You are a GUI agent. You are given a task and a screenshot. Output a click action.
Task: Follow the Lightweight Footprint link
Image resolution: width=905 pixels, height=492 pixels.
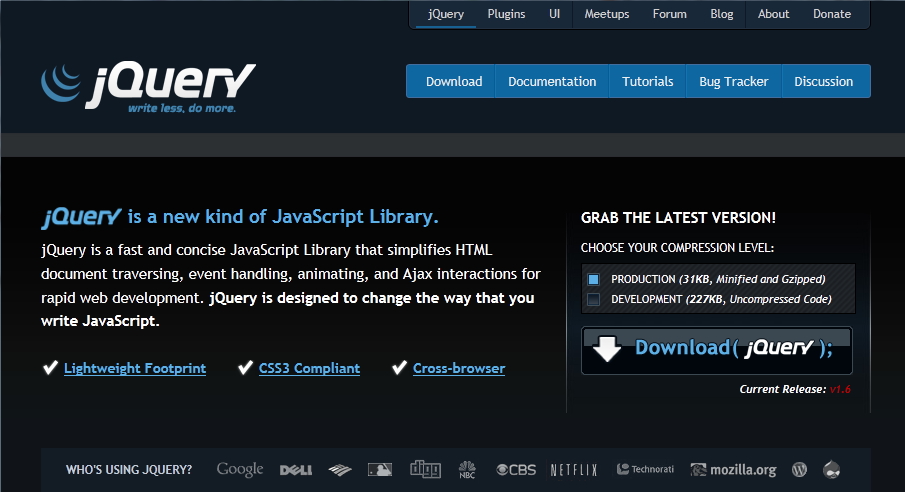click(x=135, y=368)
